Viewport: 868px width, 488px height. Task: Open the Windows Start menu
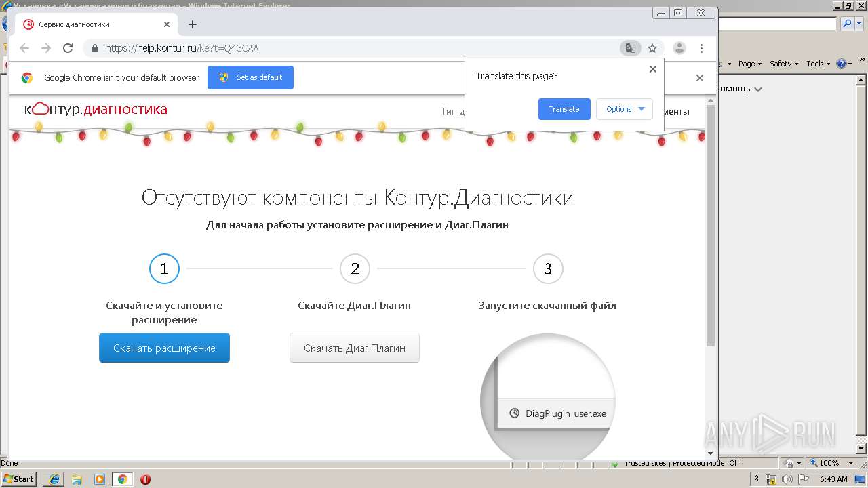(x=19, y=479)
